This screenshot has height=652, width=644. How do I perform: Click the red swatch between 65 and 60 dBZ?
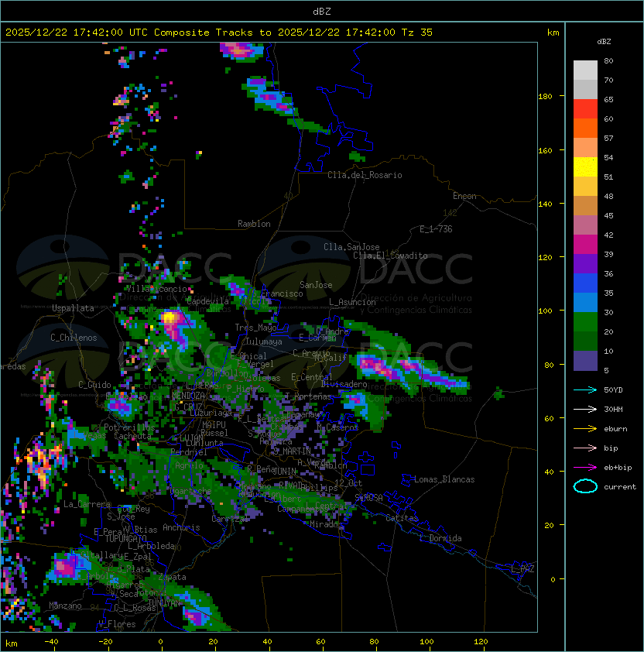tap(585, 109)
